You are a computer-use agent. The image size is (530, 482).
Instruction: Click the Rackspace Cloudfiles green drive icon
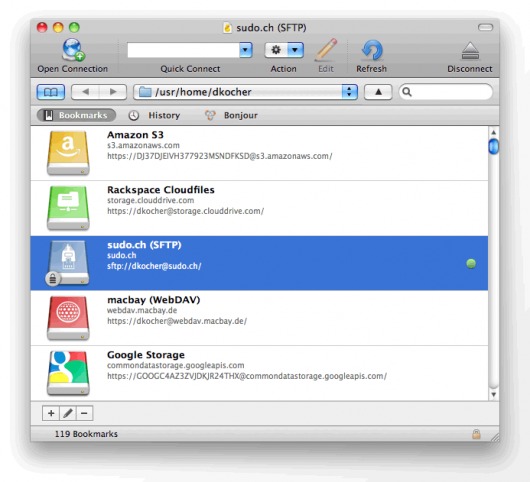tap(68, 208)
